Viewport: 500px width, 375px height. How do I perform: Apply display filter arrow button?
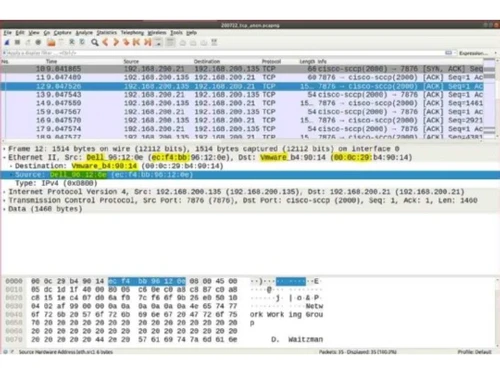pyautogui.click(x=448, y=53)
